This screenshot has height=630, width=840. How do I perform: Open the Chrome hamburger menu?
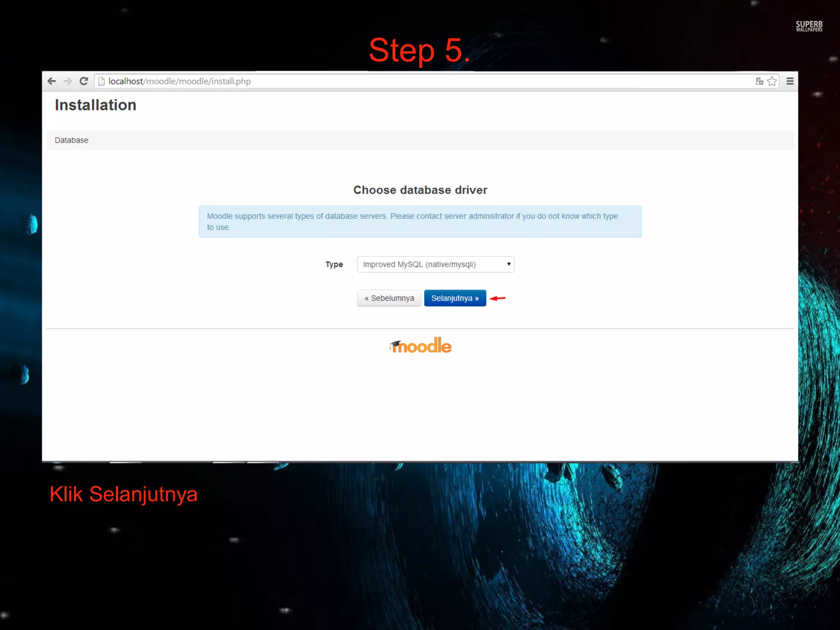[x=790, y=81]
